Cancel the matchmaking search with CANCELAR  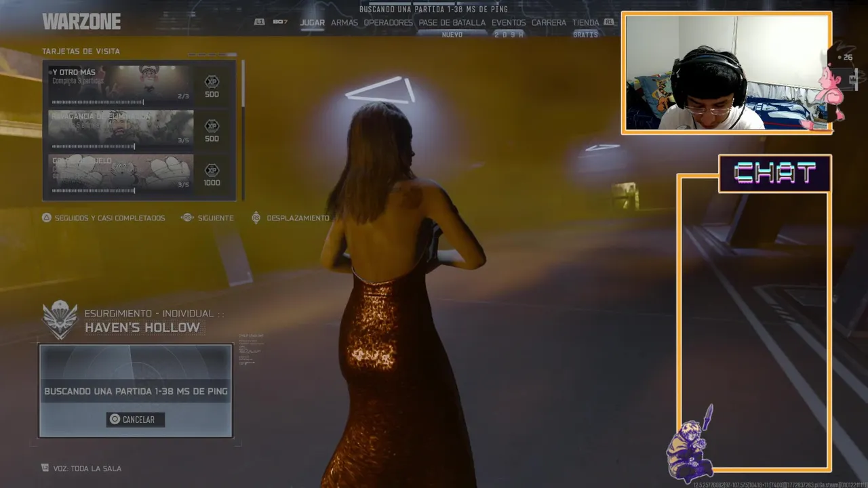[136, 420]
